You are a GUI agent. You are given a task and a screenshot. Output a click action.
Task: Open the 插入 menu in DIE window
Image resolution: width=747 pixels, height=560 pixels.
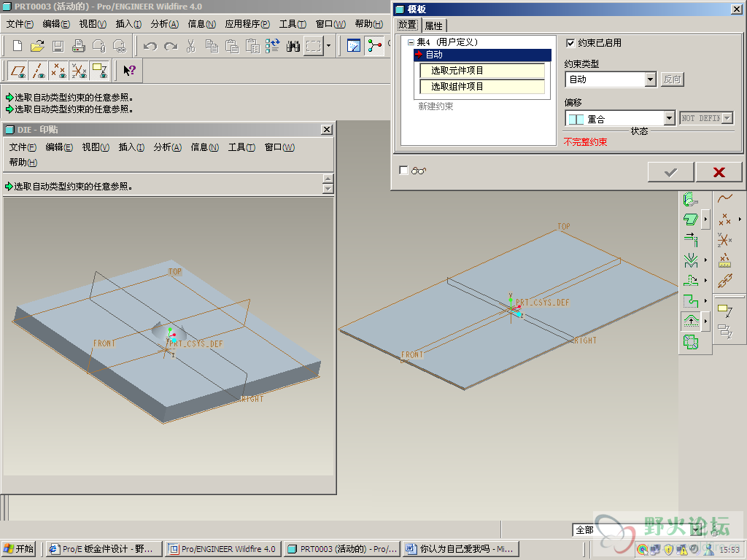(131, 147)
